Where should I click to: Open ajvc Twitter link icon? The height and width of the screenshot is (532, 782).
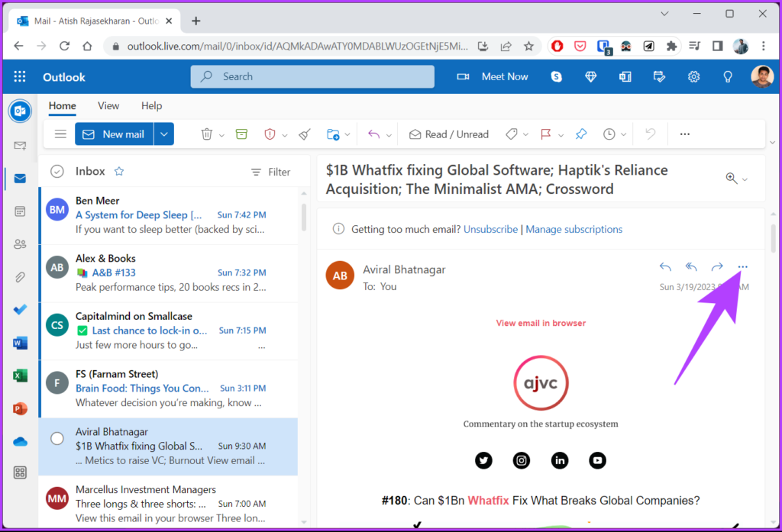(x=483, y=460)
